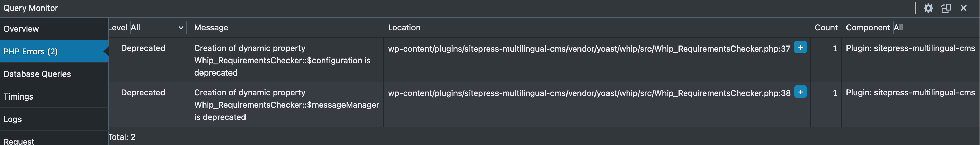Go to the Request panel
The image size is (980, 145).
click(19, 141)
